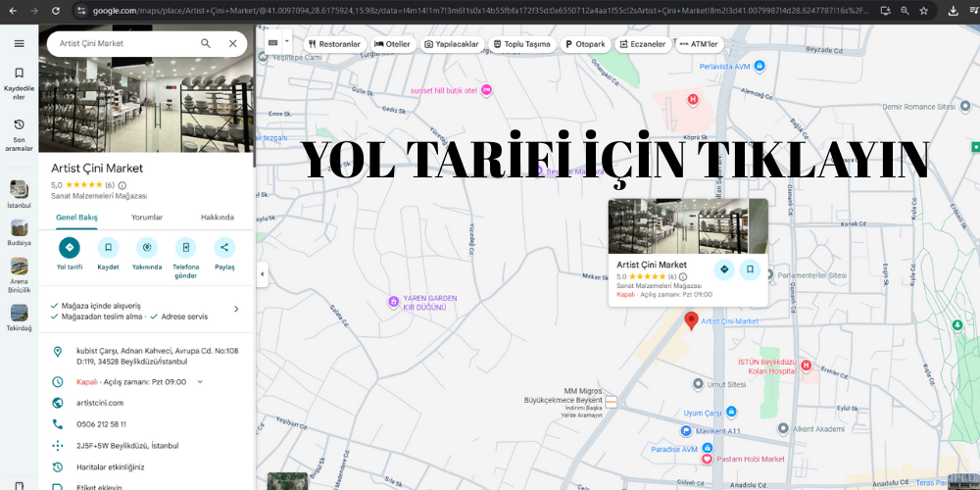Expand the opening hours dropdown arrow

click(x=200, y=382)
